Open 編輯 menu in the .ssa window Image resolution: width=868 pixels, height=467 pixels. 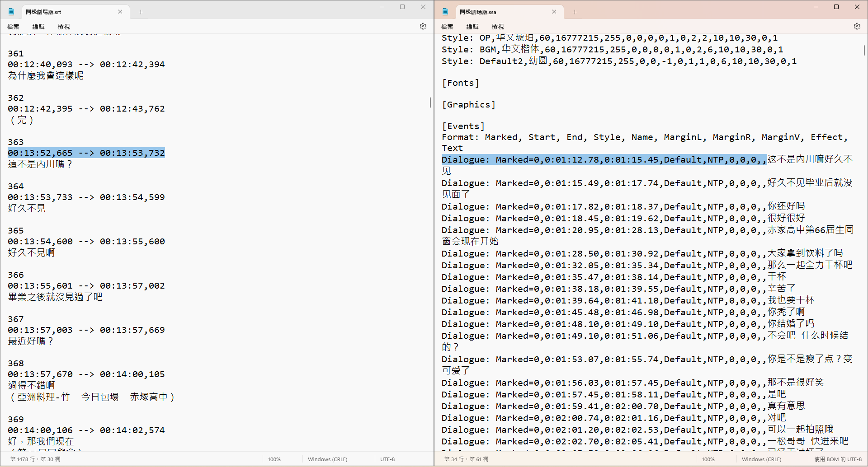click(x=472, y=27)
